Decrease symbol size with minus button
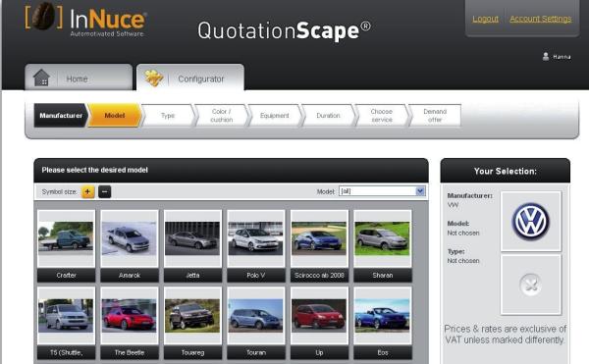The height and width of the screenshot is (364, 589). pos(105,191)
